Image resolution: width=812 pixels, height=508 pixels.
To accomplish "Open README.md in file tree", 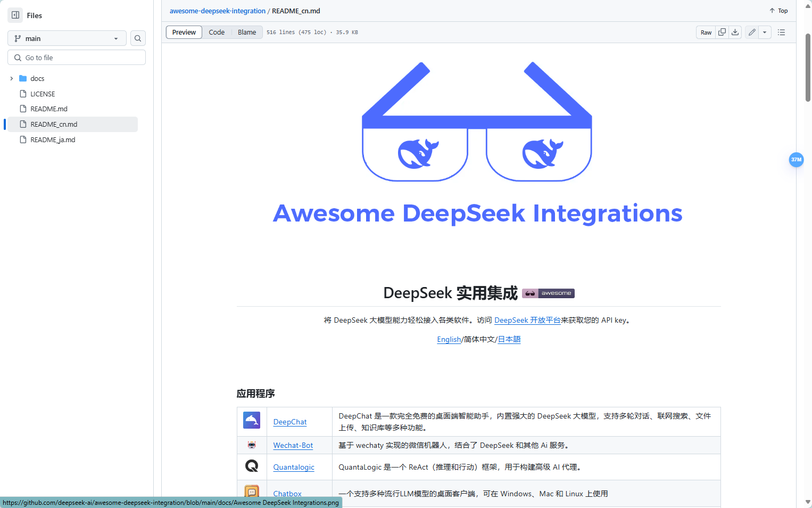I will click(x=49, y=109).
